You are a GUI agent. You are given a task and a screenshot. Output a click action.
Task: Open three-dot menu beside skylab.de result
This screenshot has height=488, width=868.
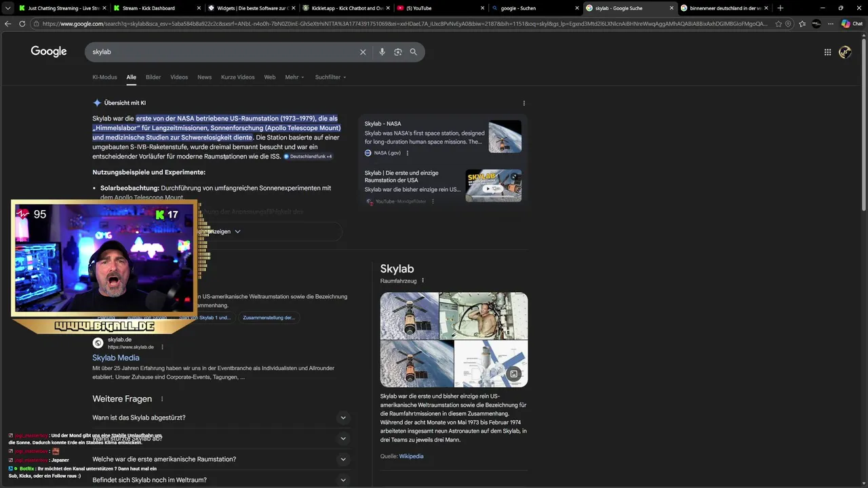[x=161, y=347]
